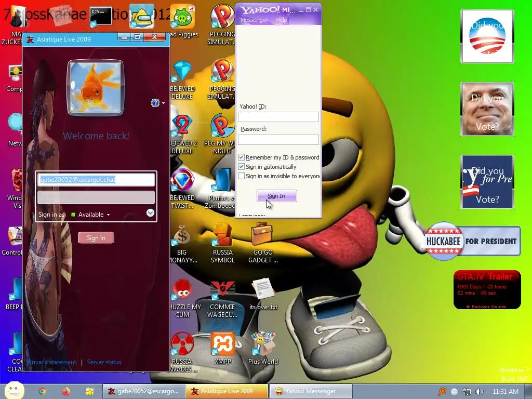Click the Obama logo vote gadget

tap(487, 36)
